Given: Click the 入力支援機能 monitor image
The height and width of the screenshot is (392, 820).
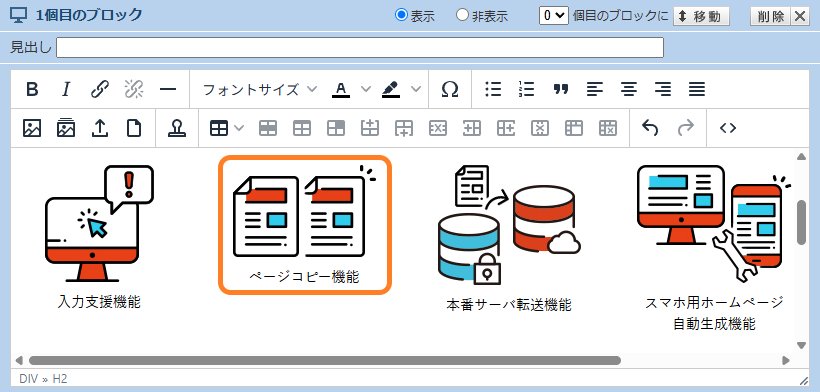Looking at the screenshot, I should tap(99, 224).
